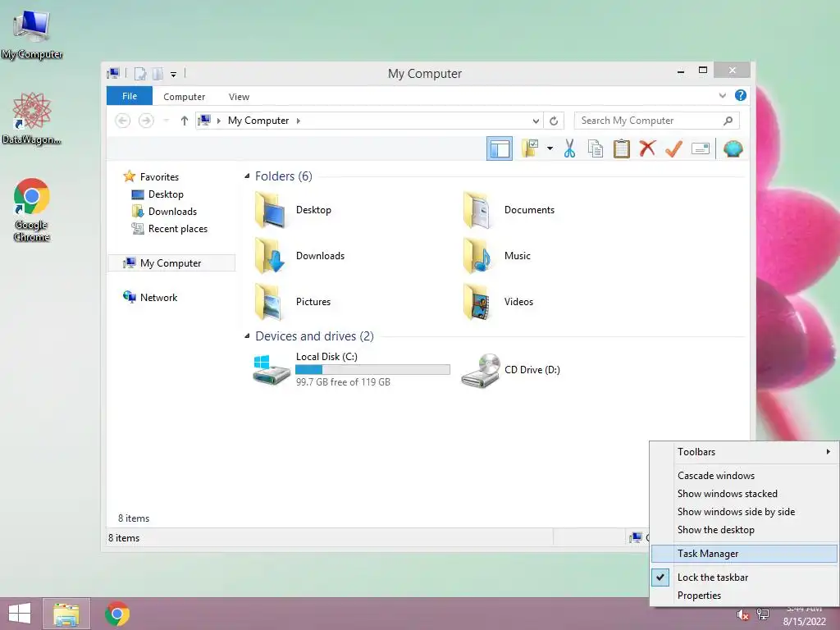Choose Show the desktop menu item
Screen dimensions: 840x630
click(x=744, y=530)
